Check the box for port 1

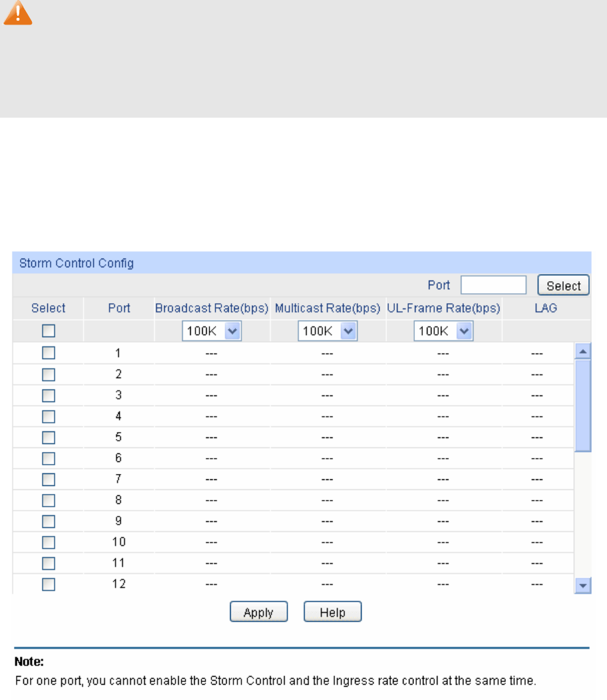49,353
